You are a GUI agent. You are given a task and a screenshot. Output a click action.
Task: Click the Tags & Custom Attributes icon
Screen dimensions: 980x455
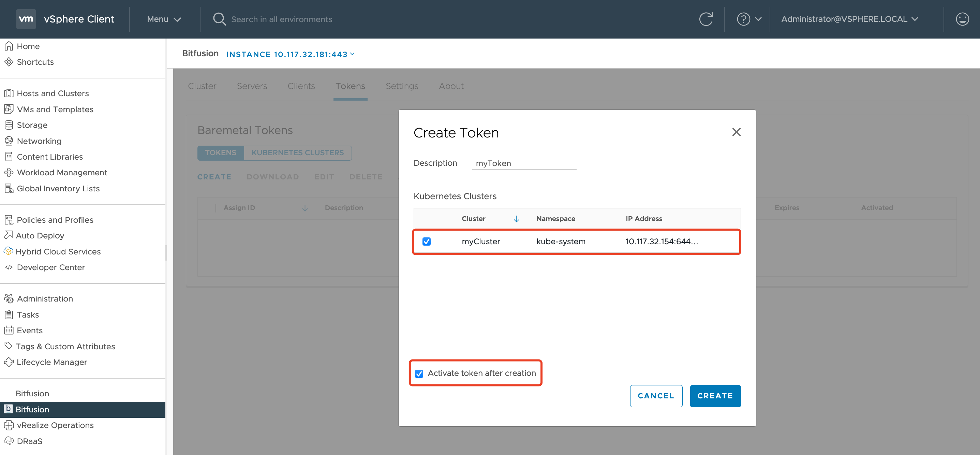(9, 346)
